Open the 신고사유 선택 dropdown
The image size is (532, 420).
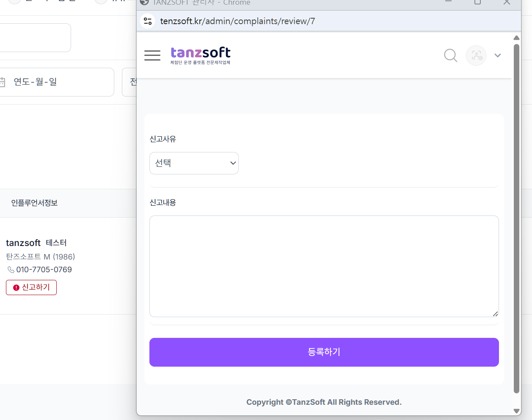pyautogui.click(x=194, y=163)
